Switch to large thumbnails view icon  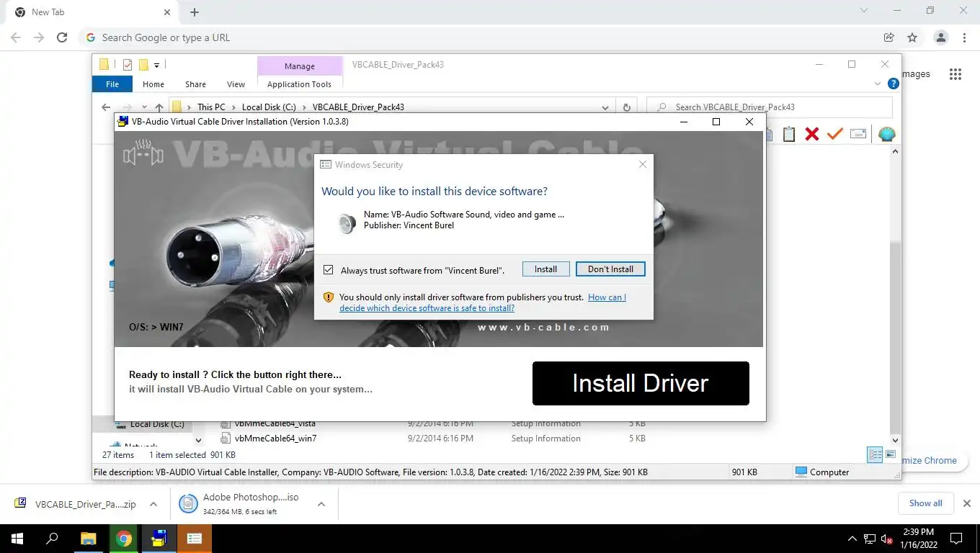[891, 455]
